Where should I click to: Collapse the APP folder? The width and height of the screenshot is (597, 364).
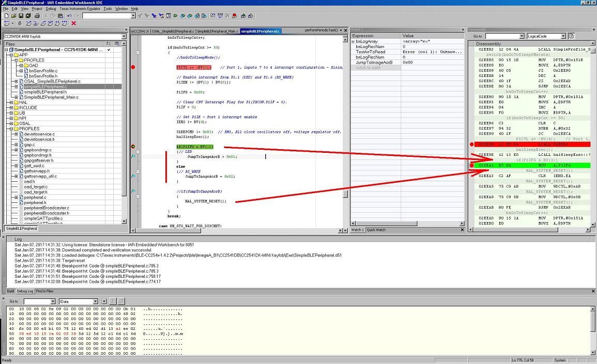click(11, 55)
